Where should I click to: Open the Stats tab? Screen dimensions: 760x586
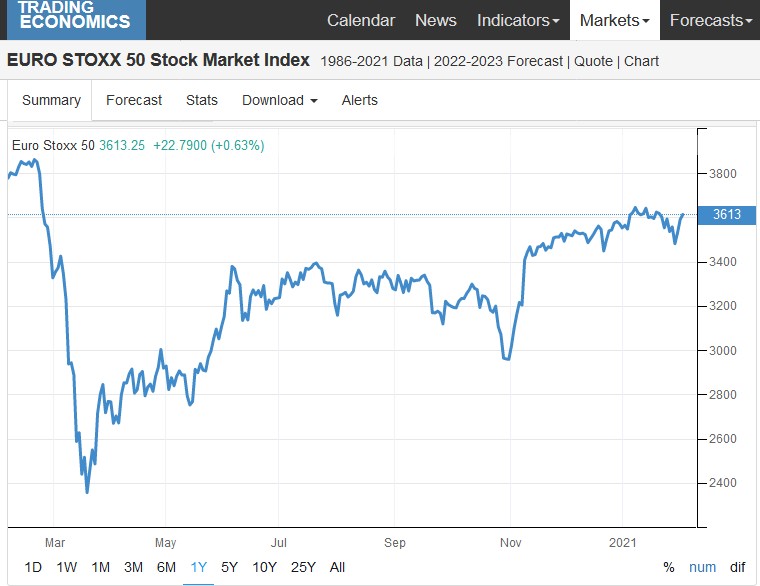[x=202, y=100]
